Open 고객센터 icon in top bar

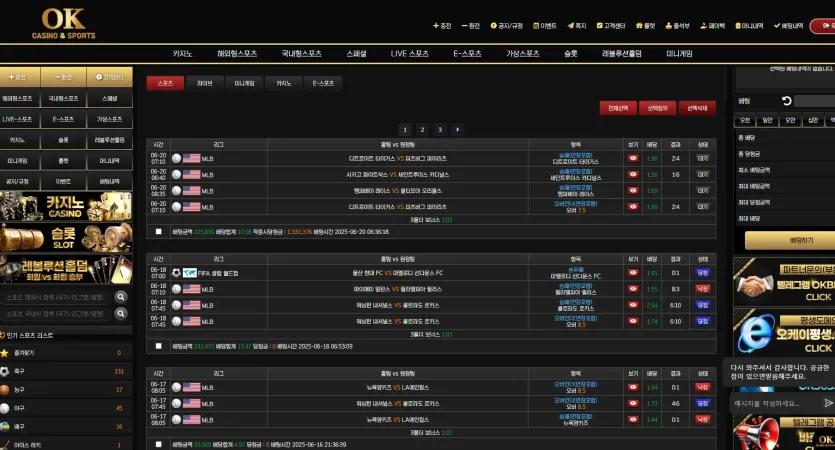tap(599, 26)
